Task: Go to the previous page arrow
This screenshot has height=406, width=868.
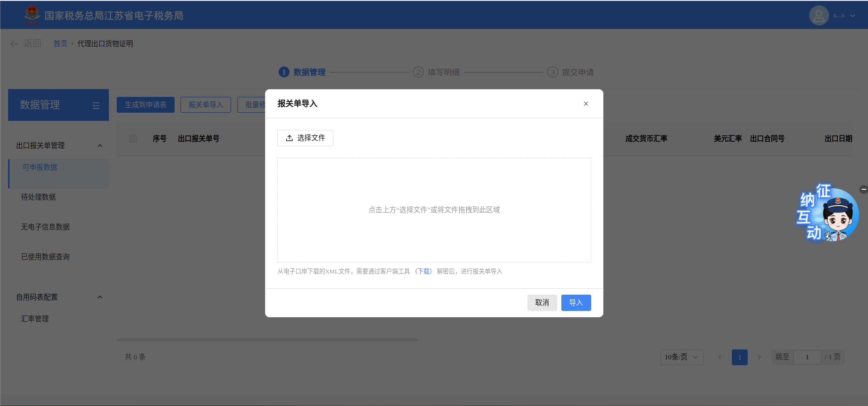Action: [720, 357]
